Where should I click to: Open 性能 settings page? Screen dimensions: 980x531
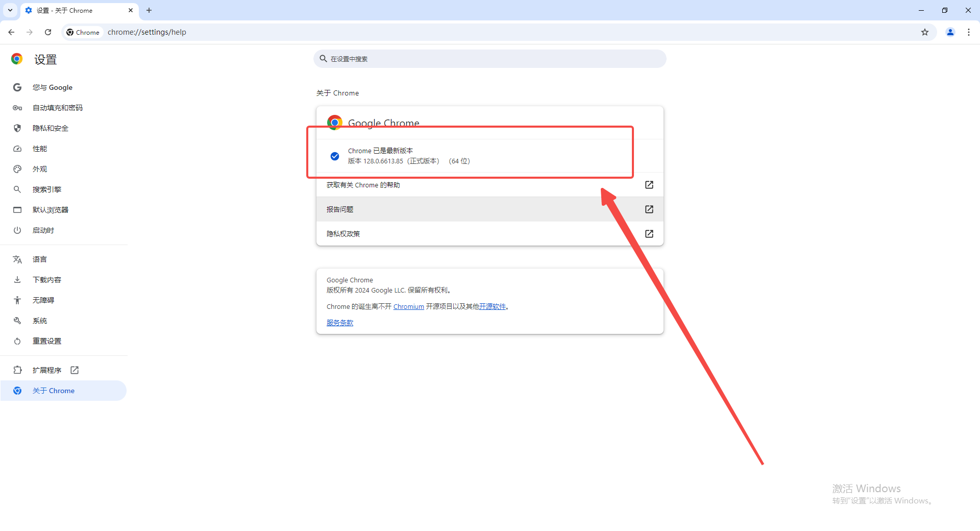pyautogui.click(x=64, y=149)
